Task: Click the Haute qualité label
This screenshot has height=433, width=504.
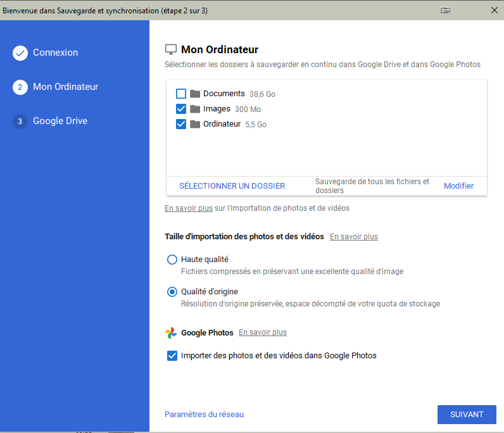Action: 205,260
